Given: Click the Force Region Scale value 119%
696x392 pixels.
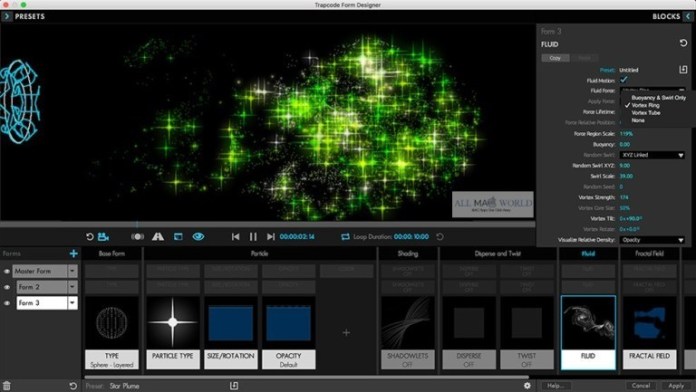Looking at the screenshot, I should [x=626, y=134].
